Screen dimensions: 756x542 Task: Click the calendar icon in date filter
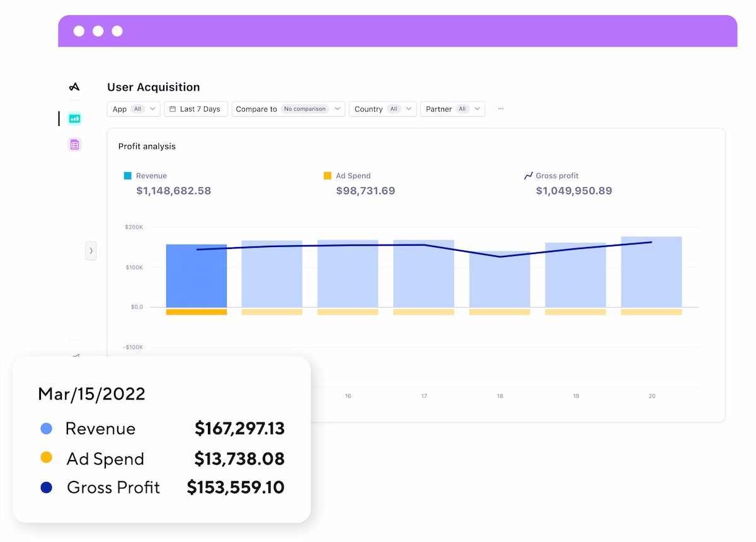(x=173, y=109)
